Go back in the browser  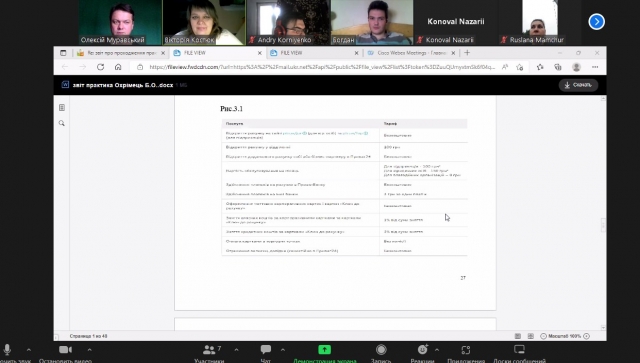point(64,67)
